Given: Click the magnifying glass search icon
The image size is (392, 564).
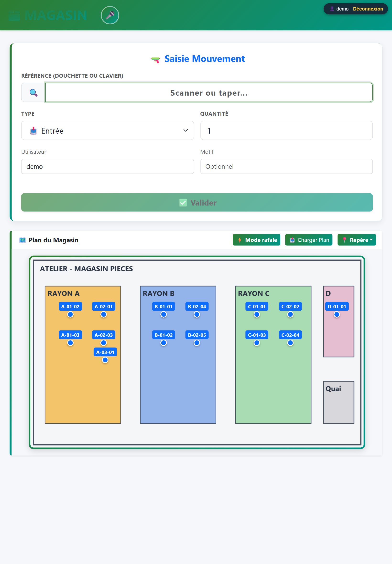Looking at the screenshot, I should tap(33, 92).
